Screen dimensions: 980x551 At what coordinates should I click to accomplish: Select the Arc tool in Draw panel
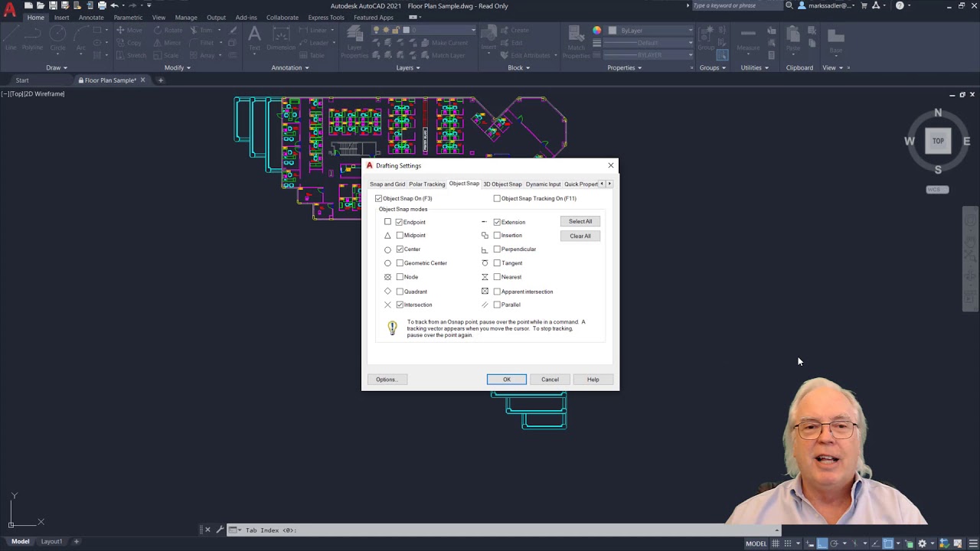pyautogui.click(x=80, y=38)
